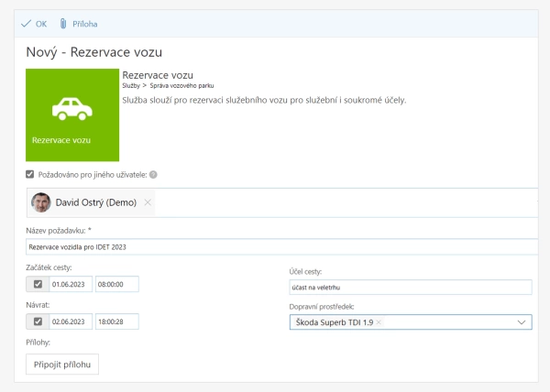Click the Název požadavku text field
The width and height of the screenshot is (550, 392).
pyautogui.click(x=275, y=246)
